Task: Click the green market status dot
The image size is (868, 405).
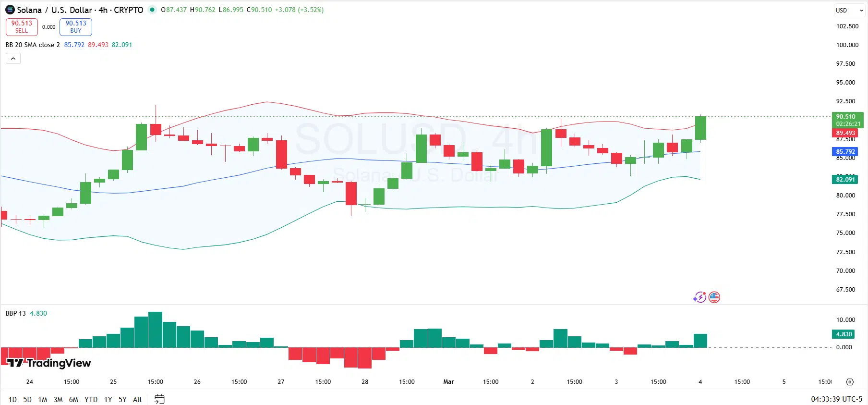Action: pyautogui.click(x=152, y=10)
